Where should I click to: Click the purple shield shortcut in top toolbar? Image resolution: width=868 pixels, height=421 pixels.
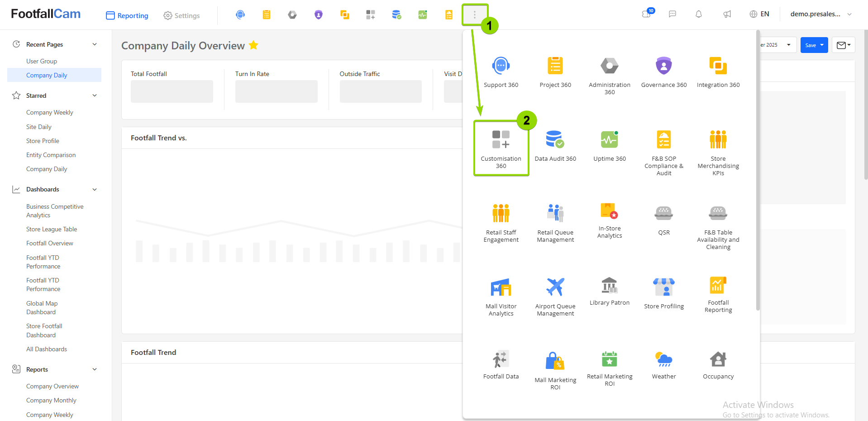[x=319, y=15]
